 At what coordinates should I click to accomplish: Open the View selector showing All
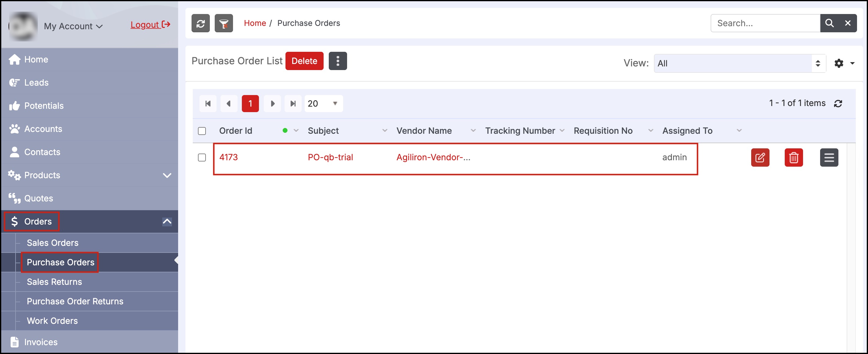(x=739, y=63)
